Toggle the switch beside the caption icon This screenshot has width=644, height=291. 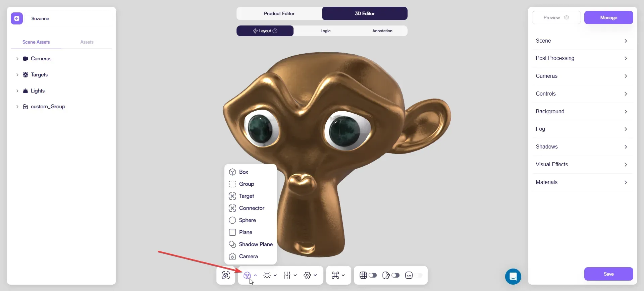pos(418,275)
